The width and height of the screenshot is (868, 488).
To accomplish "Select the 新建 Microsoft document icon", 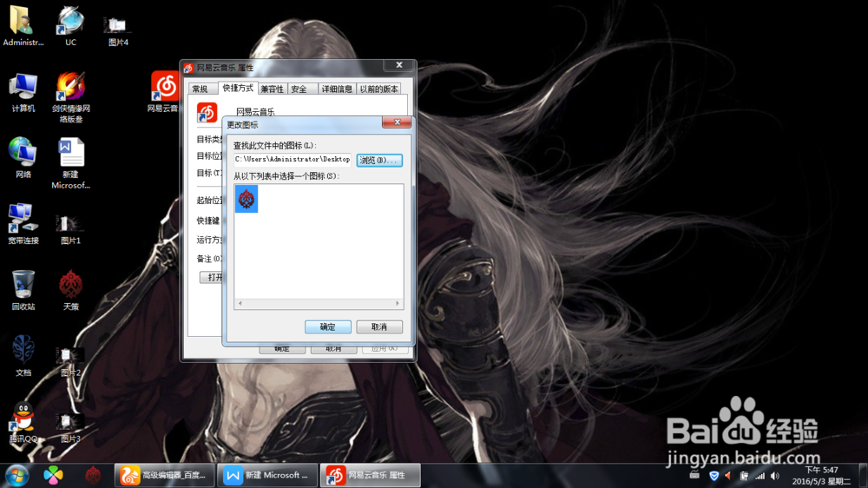I will tap(71, 163).
